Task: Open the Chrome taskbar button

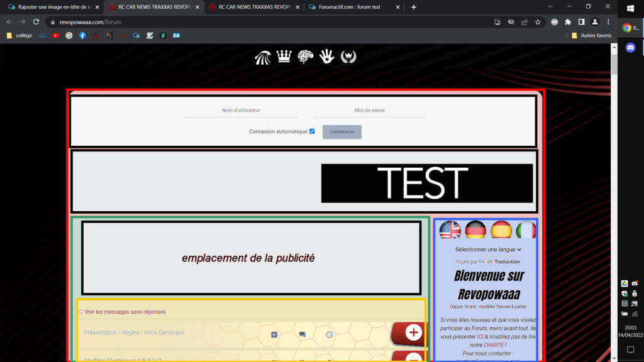Action: tap(630, 28)
